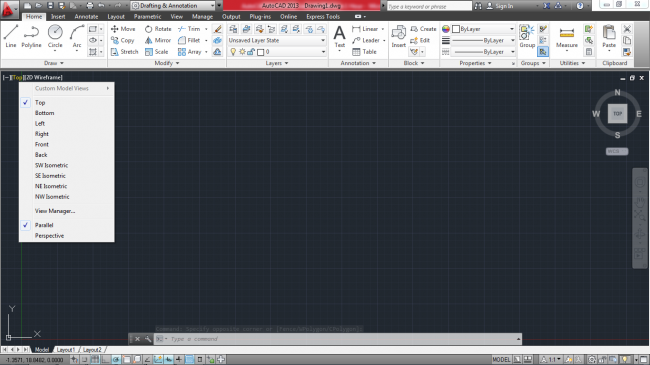Toggle the layer lock icon
Viewport: 650px width, 365px height.
pos(251,52)
